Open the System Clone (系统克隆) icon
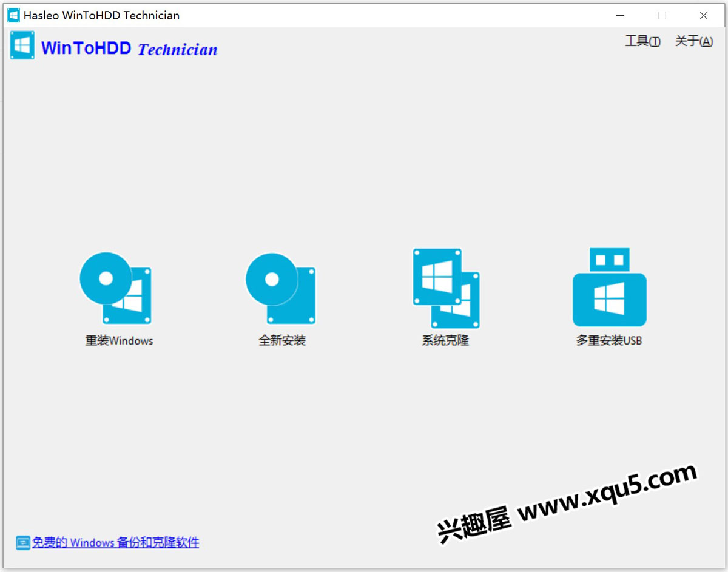The width and height of the screenshot is (728, 572). pyautogui.click(x=447, y=288)
